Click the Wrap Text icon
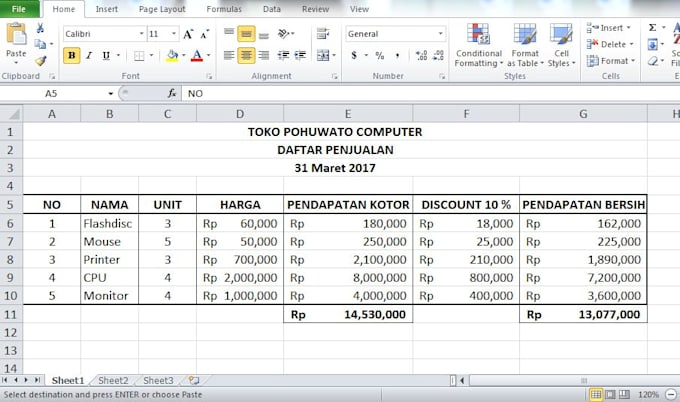 pos(323,33)
